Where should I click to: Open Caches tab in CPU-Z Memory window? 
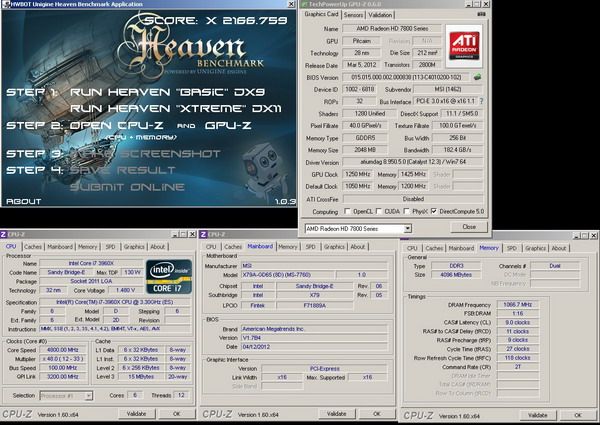[434, 248]
